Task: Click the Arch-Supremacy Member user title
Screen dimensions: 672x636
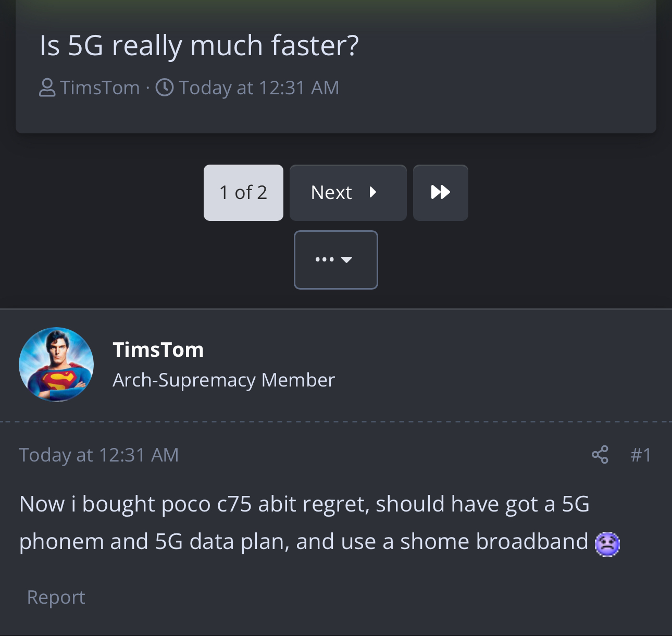Action: point(224,380)
